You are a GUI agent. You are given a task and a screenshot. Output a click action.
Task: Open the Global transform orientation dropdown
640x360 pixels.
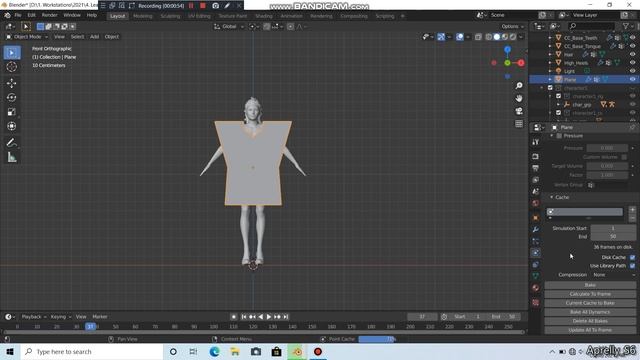point(229,27)
